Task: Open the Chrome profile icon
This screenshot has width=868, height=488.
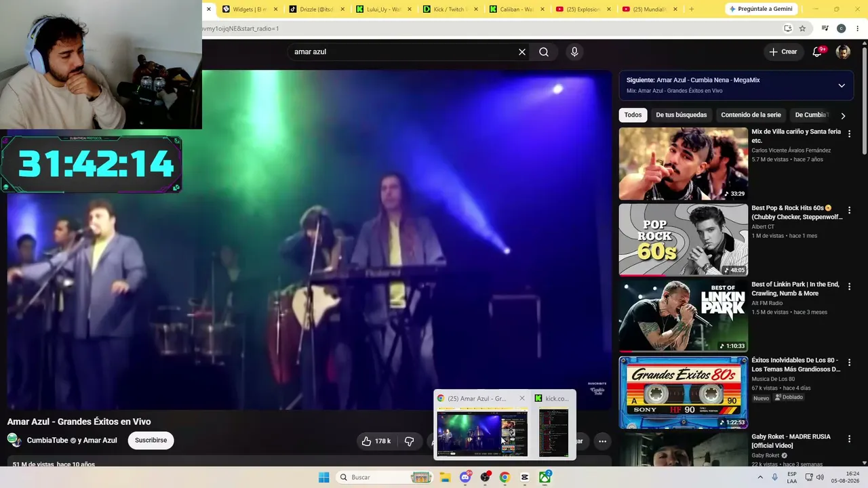Action: [841, 28]
